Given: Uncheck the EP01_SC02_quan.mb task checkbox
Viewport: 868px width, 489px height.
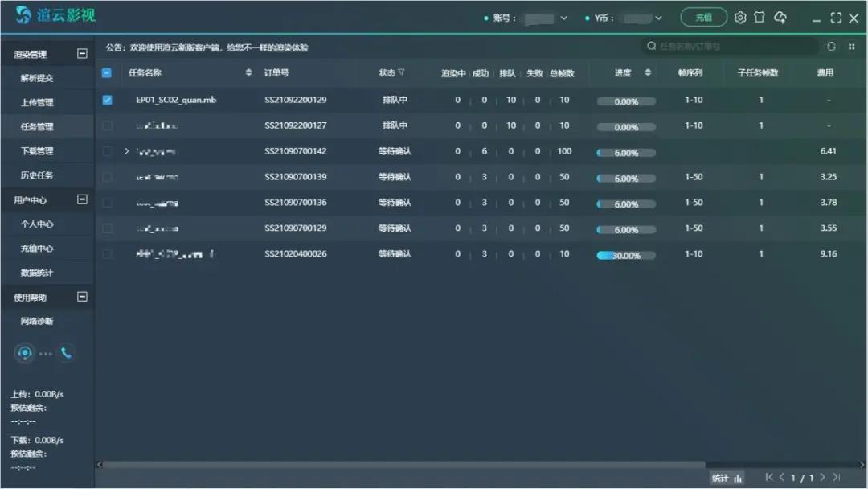Looking at the screenshot, I should (x=107, y=101).
